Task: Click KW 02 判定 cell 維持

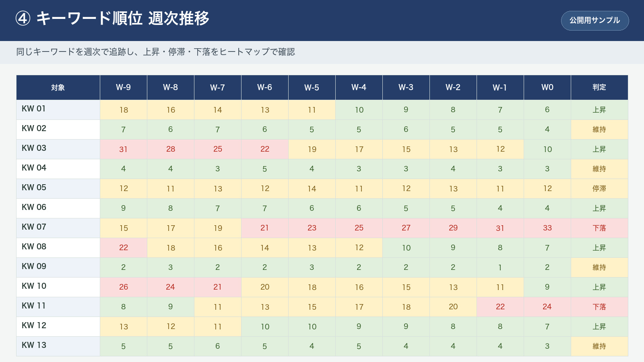Action: tap(599, 130)
